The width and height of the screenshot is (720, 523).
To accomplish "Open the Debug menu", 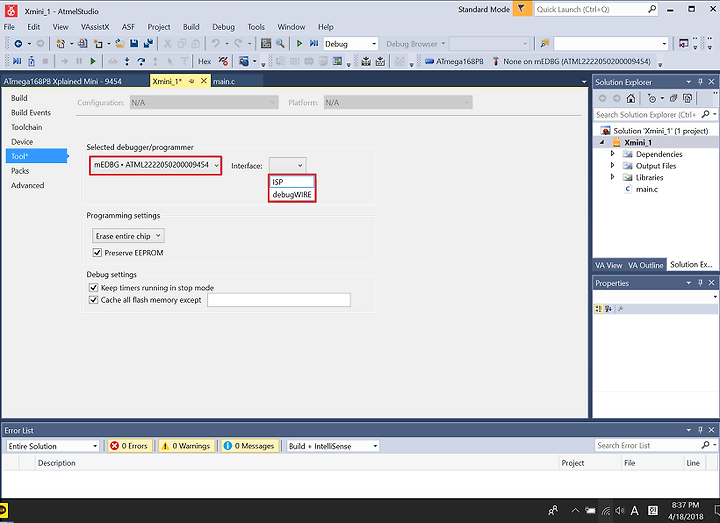I will [223, 27].
